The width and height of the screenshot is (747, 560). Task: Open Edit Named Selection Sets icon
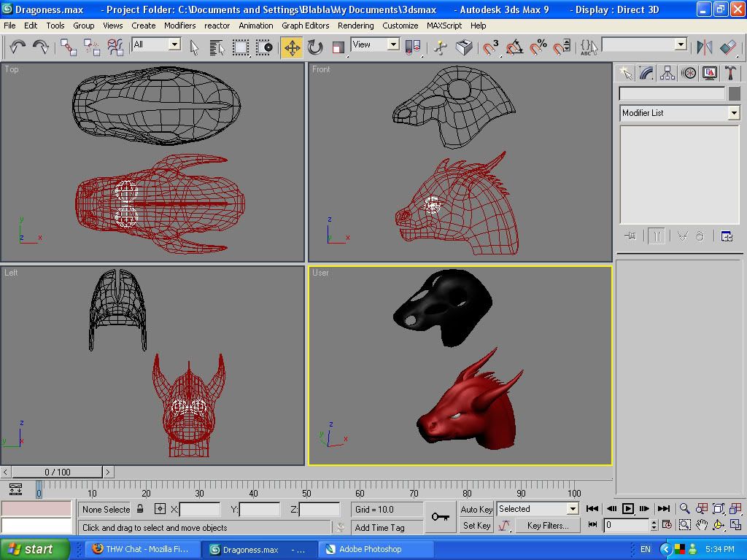(x=589, y=47)
